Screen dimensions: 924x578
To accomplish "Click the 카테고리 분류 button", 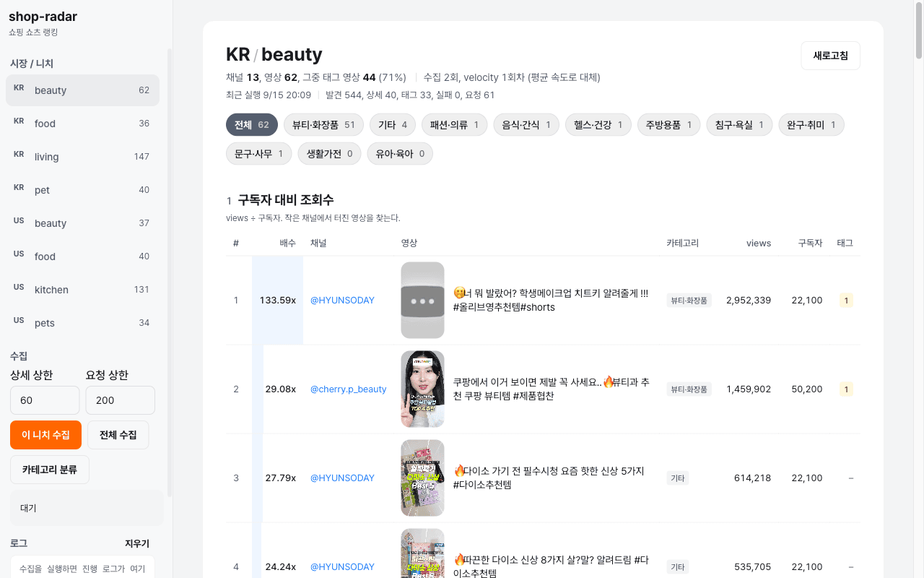I will tap(50, 470).
